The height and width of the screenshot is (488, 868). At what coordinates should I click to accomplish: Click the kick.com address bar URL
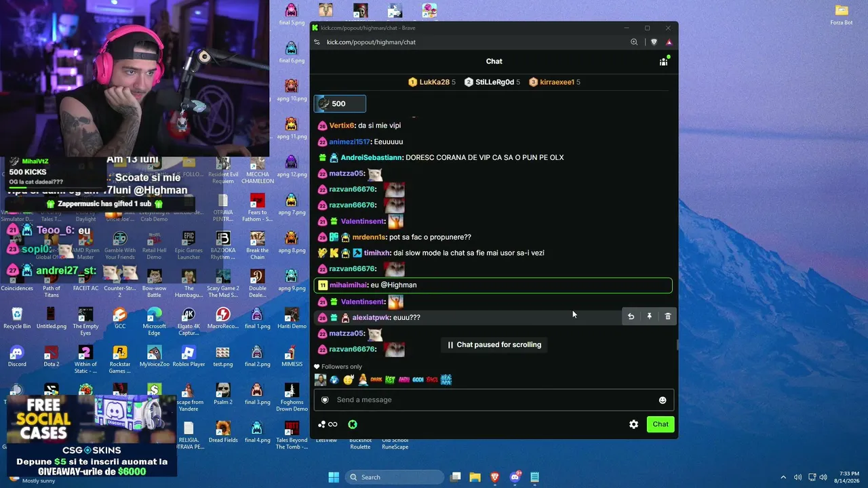371,42
